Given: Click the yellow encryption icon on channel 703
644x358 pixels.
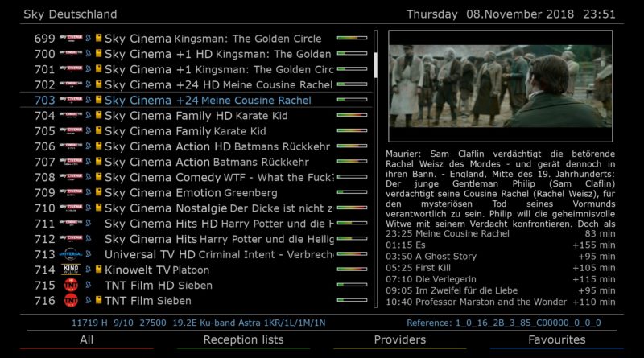Looking at the screenshot, I should (x=98, y=99).
